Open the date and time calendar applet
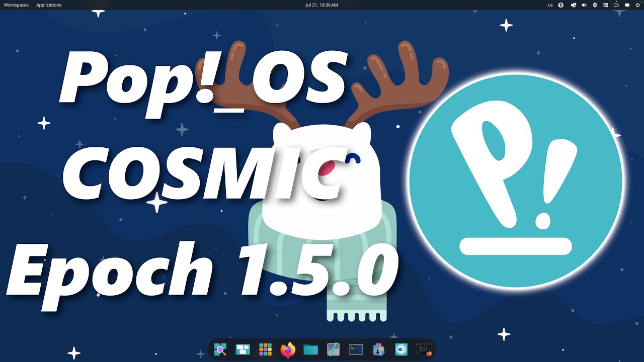 point(322,5)
